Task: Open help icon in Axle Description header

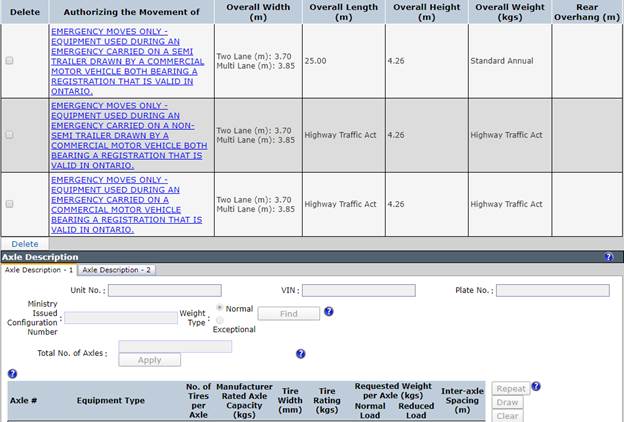Action: 608,257
